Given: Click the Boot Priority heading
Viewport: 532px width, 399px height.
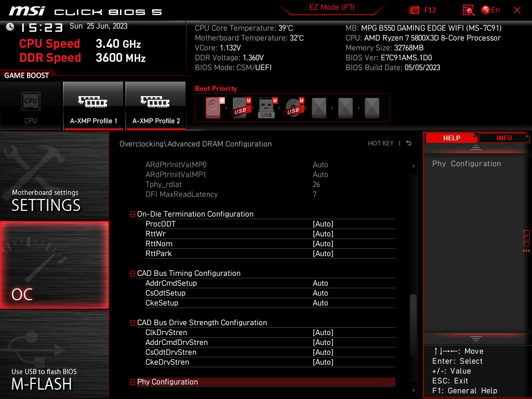Looking at the screenshot, I should [216, 88].
